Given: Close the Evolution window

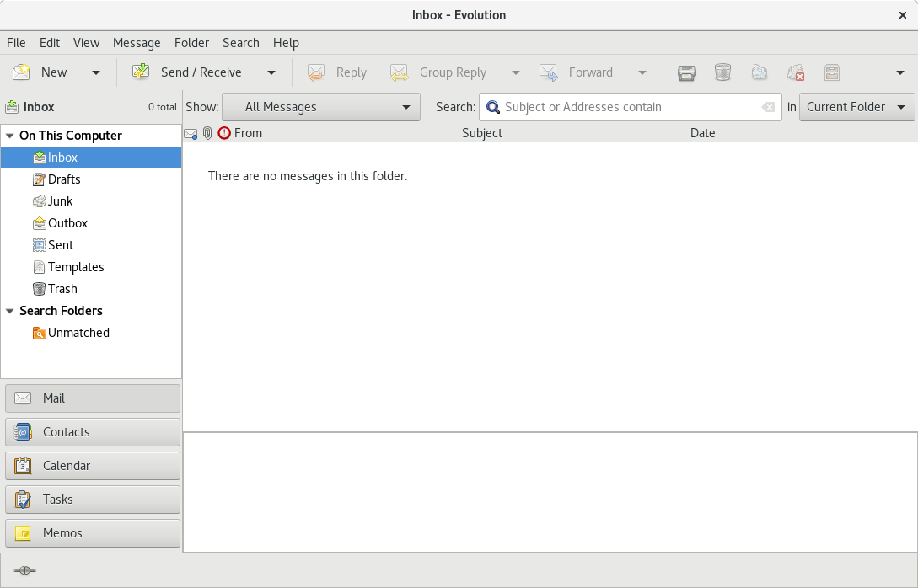Looking at the screenshot, I should pyautogui.click(x=903, y=15).
